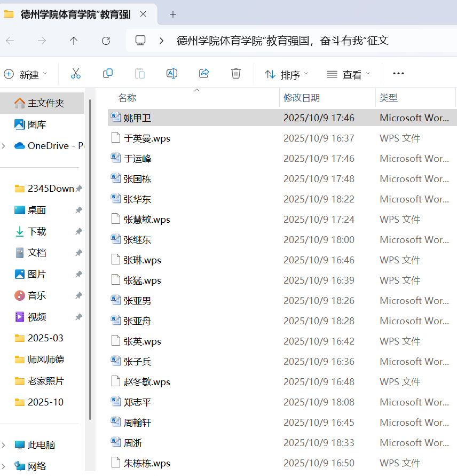
Task: Click the Share icon in toolbar
Action: (204, 74)
